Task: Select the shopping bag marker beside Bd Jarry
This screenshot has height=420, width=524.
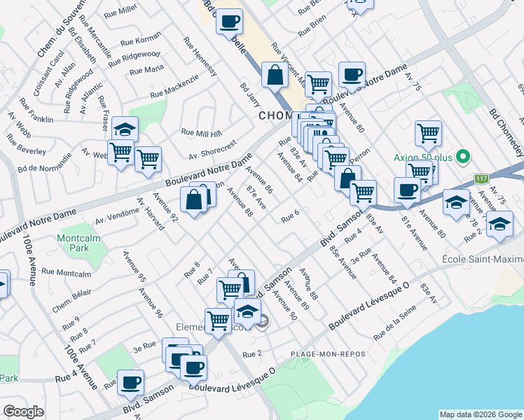Action: click(275, 76)
